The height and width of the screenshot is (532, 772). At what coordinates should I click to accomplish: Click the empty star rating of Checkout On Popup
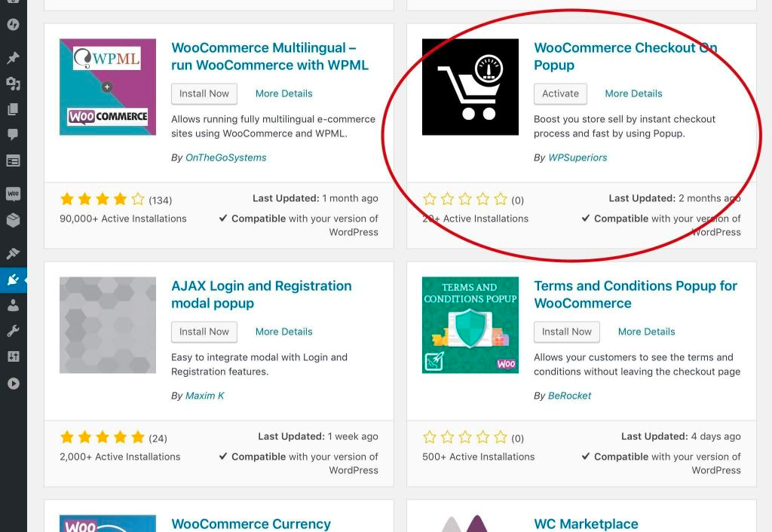pos(464,199)
